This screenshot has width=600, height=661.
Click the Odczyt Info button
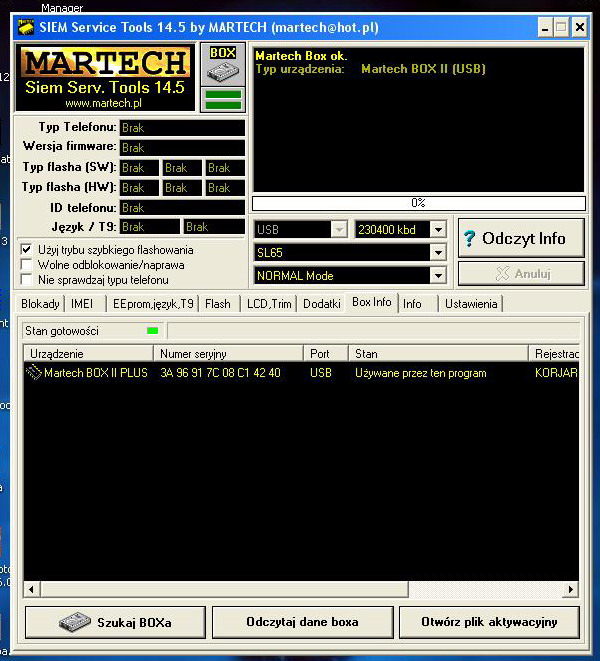pyautogui.click(x=521, y=238)
